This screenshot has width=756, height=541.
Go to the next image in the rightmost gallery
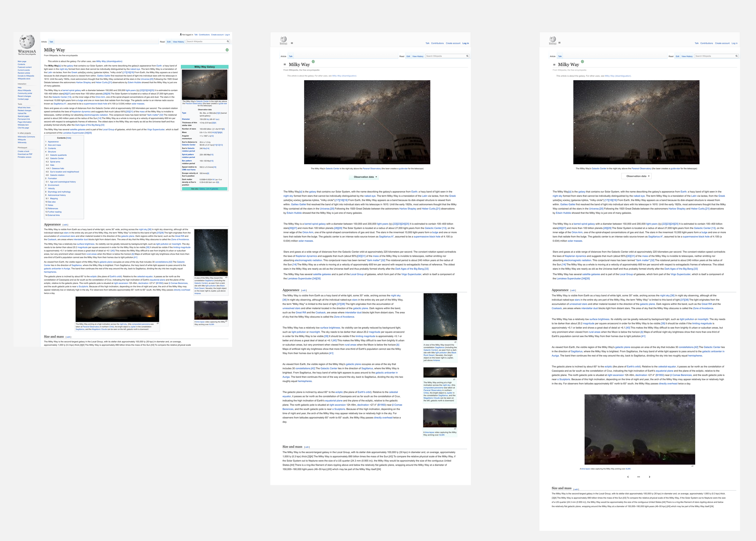tap(650, 477)
